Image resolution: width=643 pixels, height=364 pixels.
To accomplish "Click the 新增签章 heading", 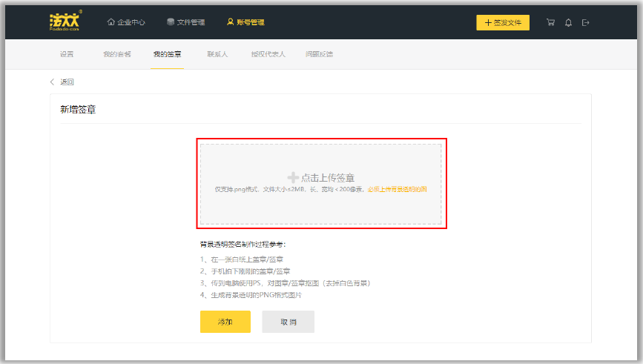I will (x=78, y=110).
